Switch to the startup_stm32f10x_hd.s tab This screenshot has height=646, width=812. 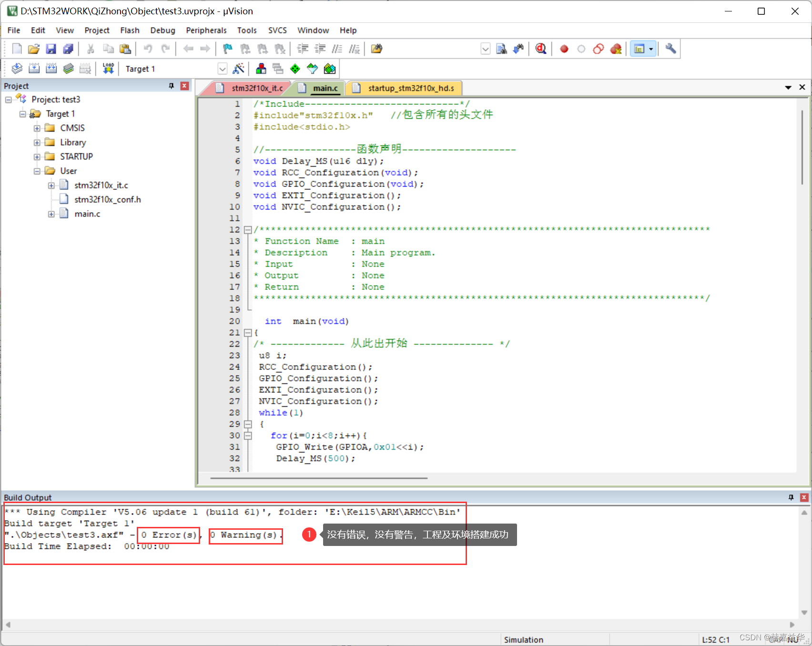[404, 88]
